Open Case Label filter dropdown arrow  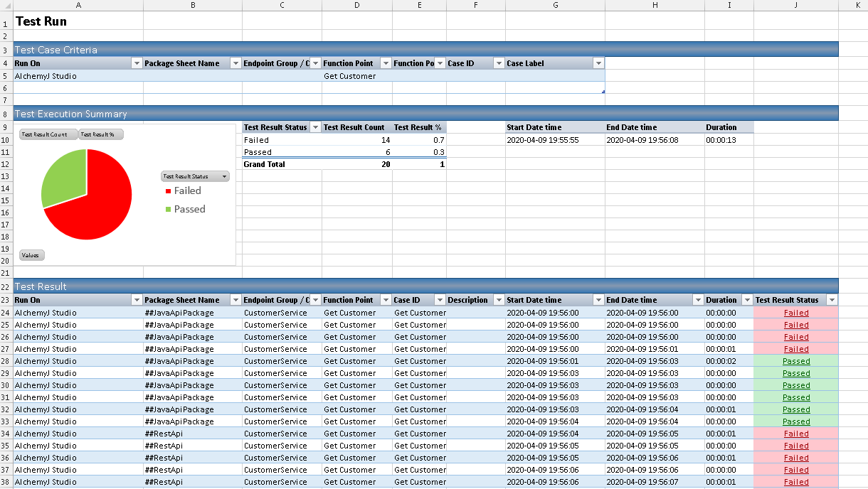(598, 63)
